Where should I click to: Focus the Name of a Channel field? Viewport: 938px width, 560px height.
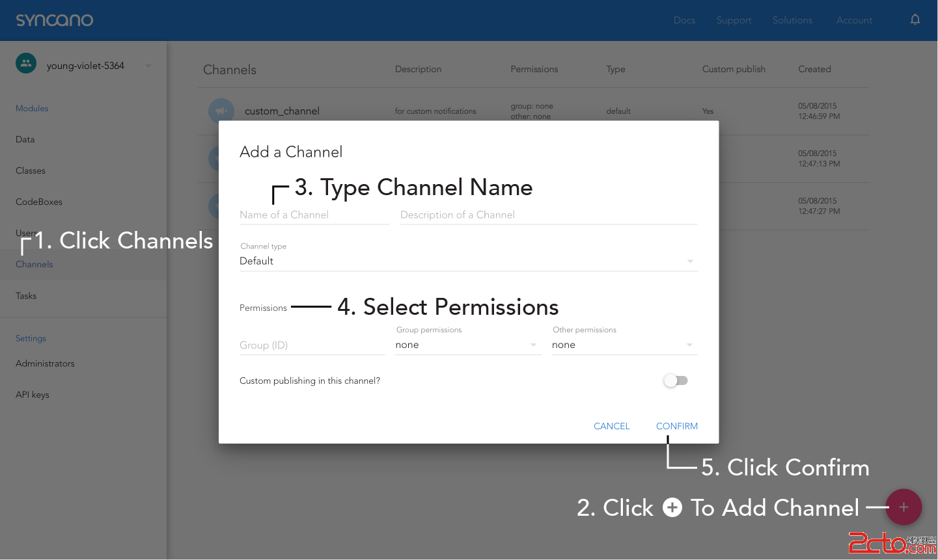click(x=314, y=215)
